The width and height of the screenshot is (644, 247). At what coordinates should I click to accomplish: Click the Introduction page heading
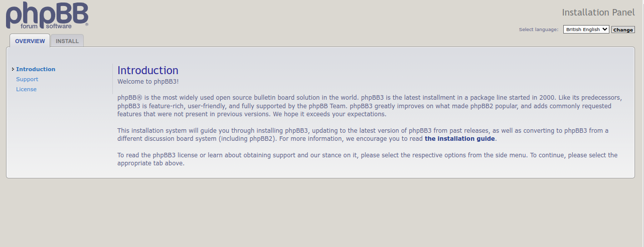pyautogui.click(x=148, y=70)
